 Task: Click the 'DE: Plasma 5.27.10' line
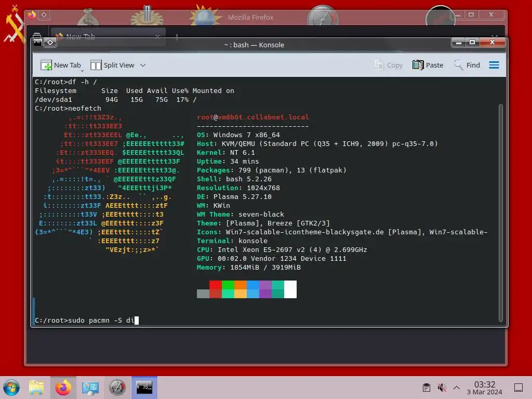click(x=234, y=196)
